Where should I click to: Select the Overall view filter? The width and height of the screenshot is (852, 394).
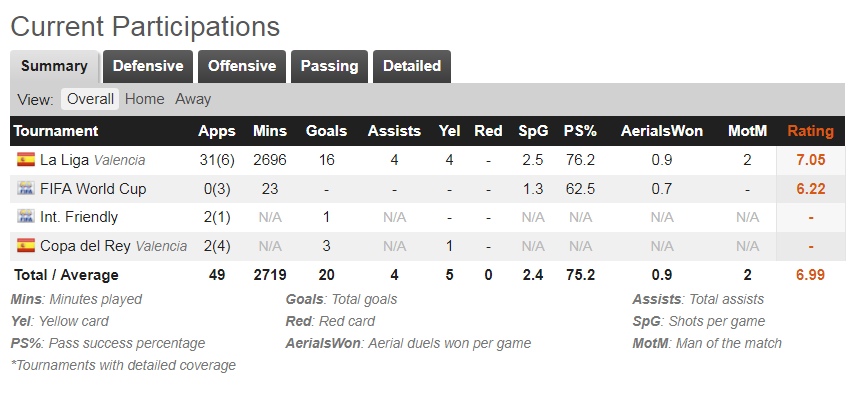click(90, 99)
